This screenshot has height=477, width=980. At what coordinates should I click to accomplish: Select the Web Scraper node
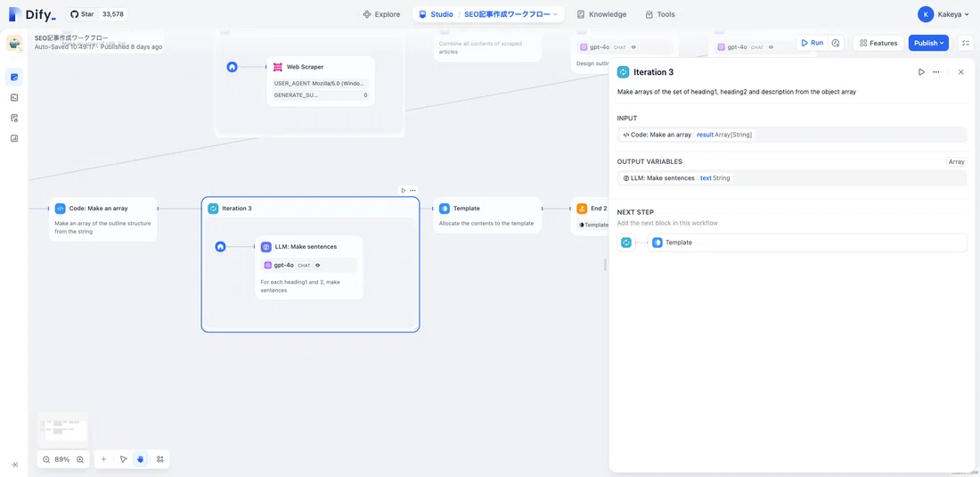pyautogui.click(x=321, y=81)
